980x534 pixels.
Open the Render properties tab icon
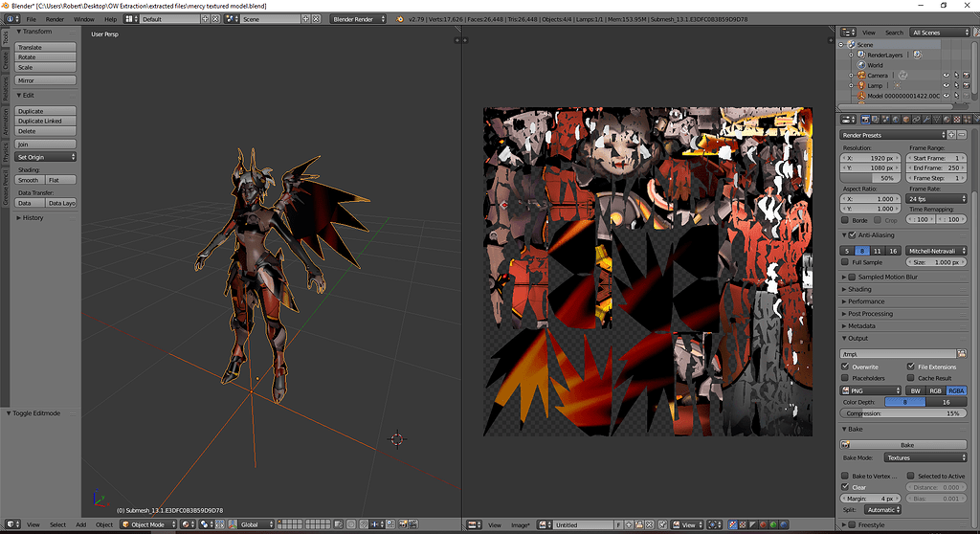click(x=865, y=120)
